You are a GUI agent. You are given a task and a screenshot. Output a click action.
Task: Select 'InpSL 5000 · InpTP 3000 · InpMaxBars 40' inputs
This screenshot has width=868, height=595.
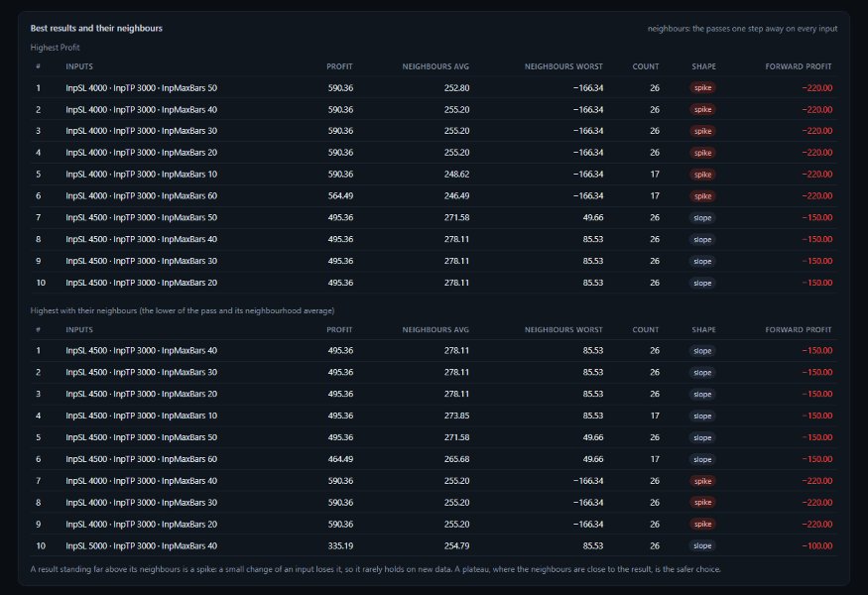click(141, 545)
